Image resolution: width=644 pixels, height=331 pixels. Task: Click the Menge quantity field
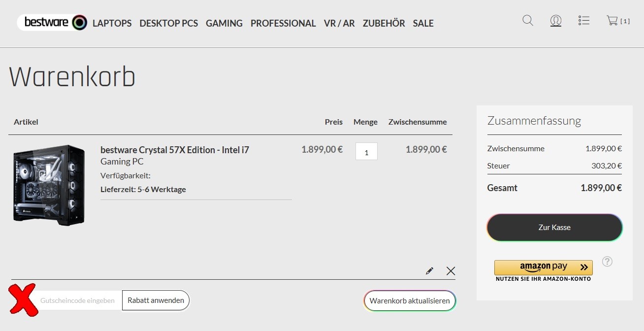click(x=366, y=151)
